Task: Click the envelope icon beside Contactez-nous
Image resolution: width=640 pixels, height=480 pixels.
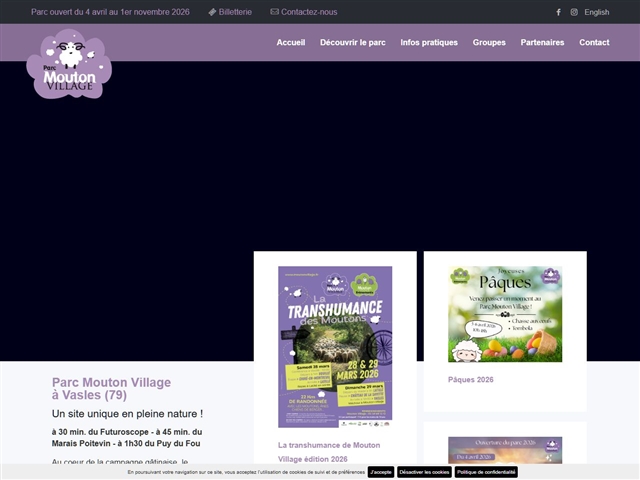Action: 274,12
